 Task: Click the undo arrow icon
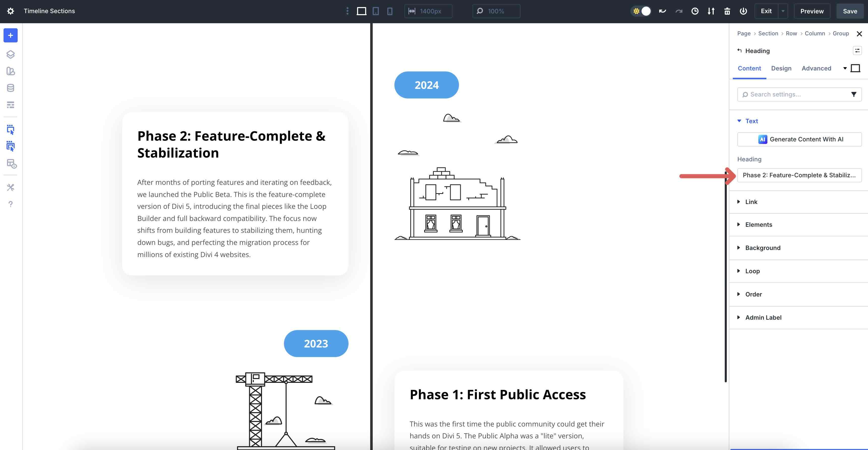[x=662, y=11]
